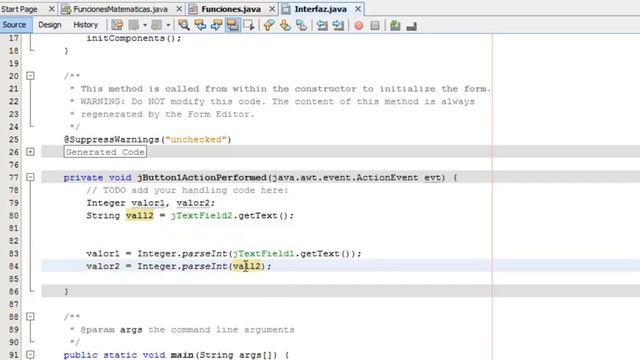The image size is (640, 360).
Task: Jump to next bookmark icon
Action: click(285, 25)
